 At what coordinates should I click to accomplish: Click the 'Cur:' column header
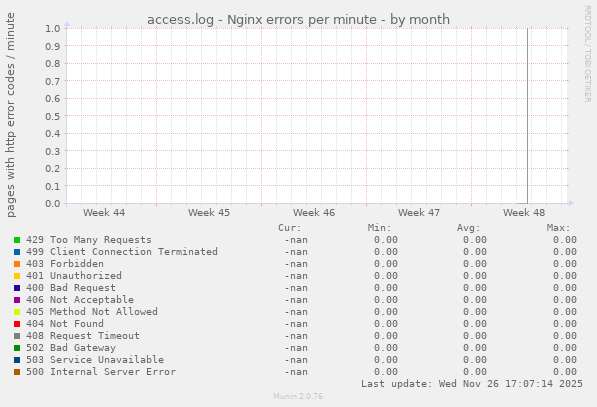(290, 228)
